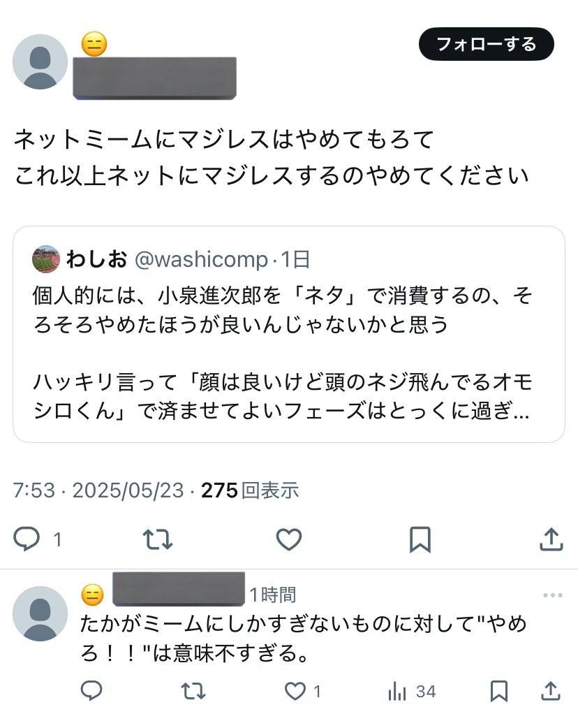Open the reply author's profile avatar
The image size is (578, 728).
(x=40, y=613)
